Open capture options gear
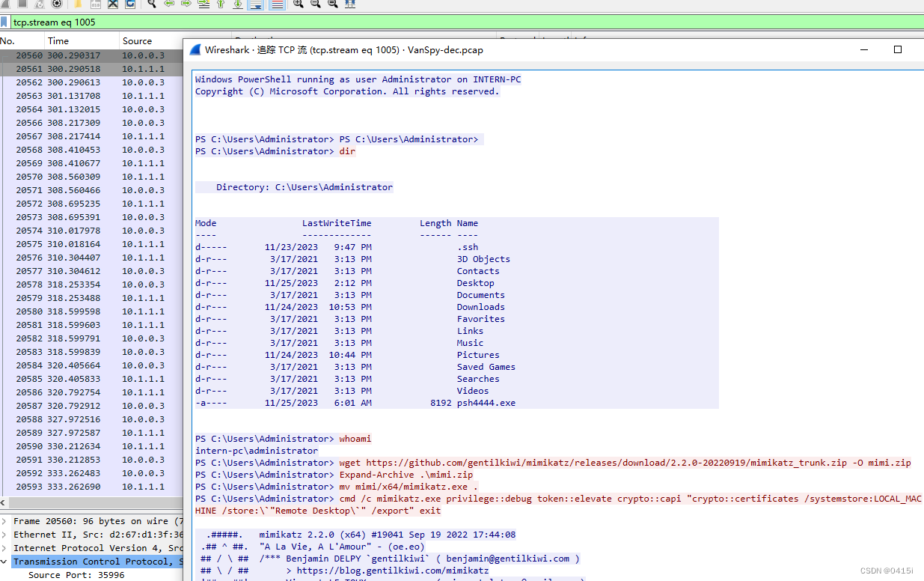Screen dimensions: 924x581 tap(56, 4)
